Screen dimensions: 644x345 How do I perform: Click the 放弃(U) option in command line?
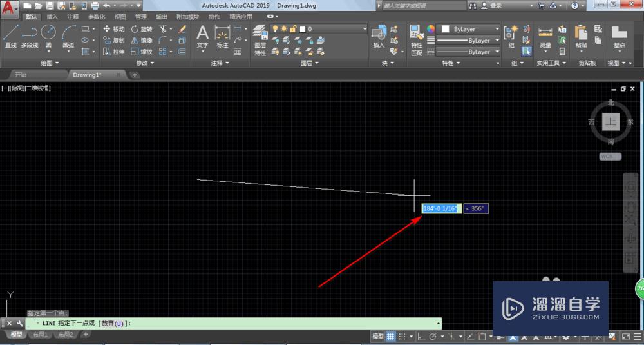tap(112, 324)
